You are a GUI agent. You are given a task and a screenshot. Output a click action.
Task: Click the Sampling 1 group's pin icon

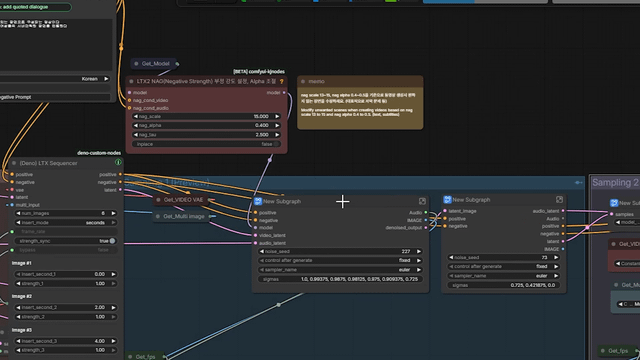point(578,182)
